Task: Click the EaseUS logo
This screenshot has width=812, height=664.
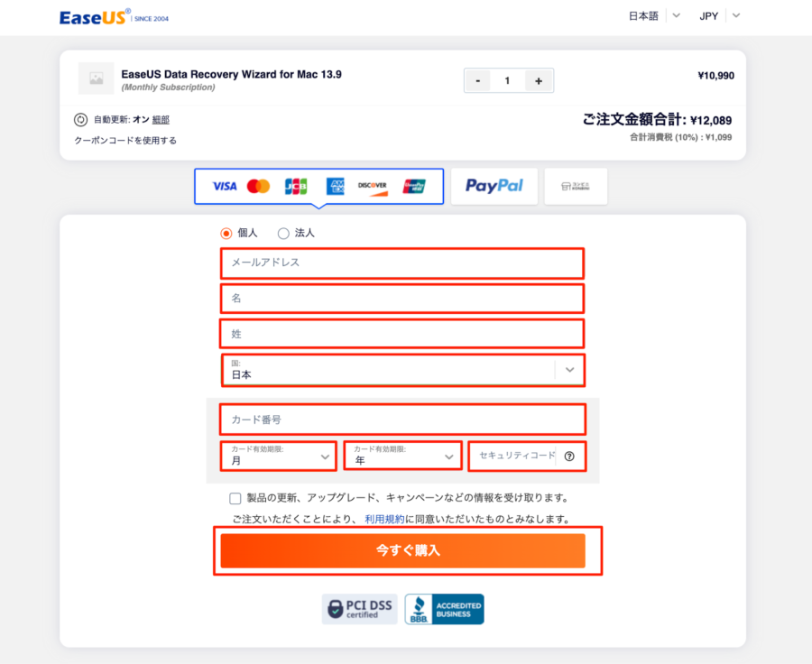Action: coord(114,17)
